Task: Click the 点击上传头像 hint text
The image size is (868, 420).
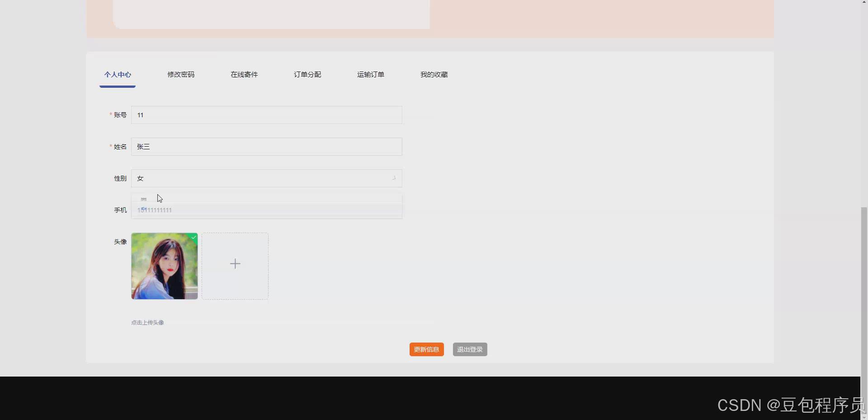Action: [147, 323]
